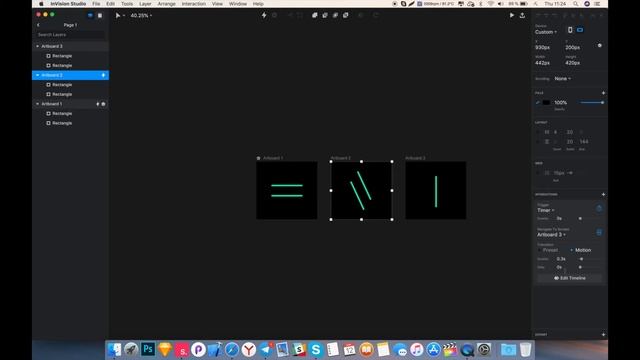Open the Layer menu
Image resolution: width=640 pixels, height=360 pixels.
(145, 4)
